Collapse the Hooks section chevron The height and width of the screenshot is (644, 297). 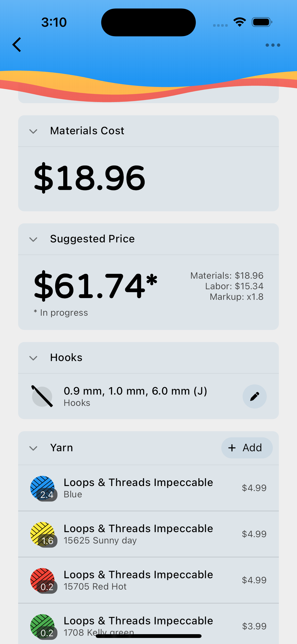pyautogui.click(x=33, y=358)
